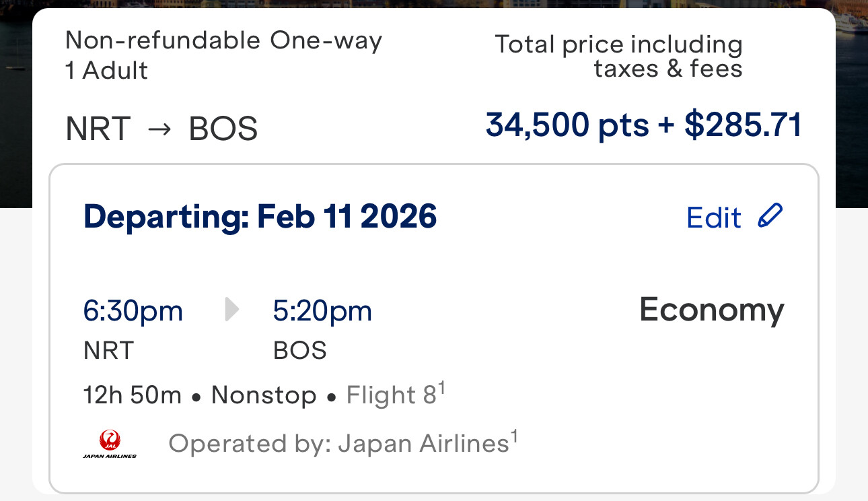Click the arrow between NRT and BOS route
The image size is (868, 501).
coord(159,129)
